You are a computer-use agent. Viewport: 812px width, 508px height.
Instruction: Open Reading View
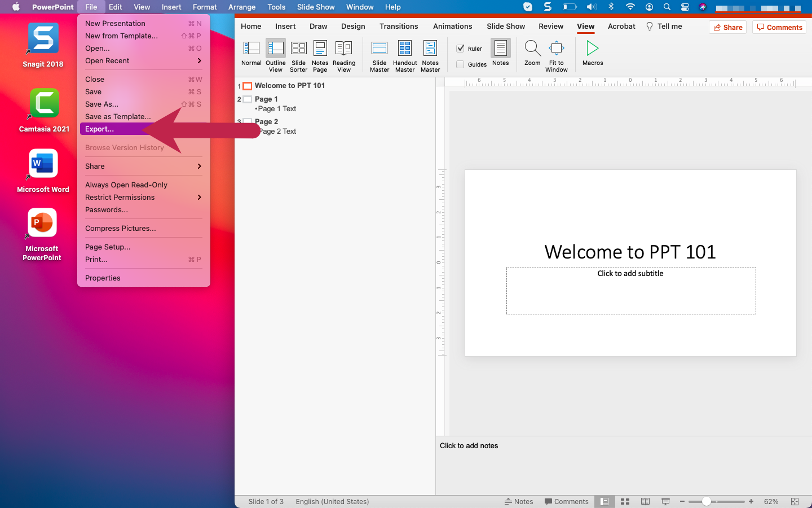[344, 55]
